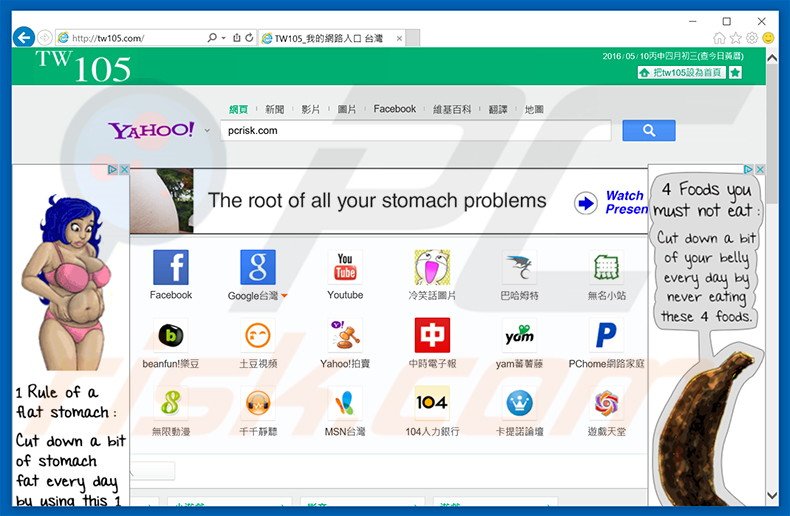Open the 冷笑話圖片 shortcut icon
Screen dimensions: 790x516
click(432, 268)
